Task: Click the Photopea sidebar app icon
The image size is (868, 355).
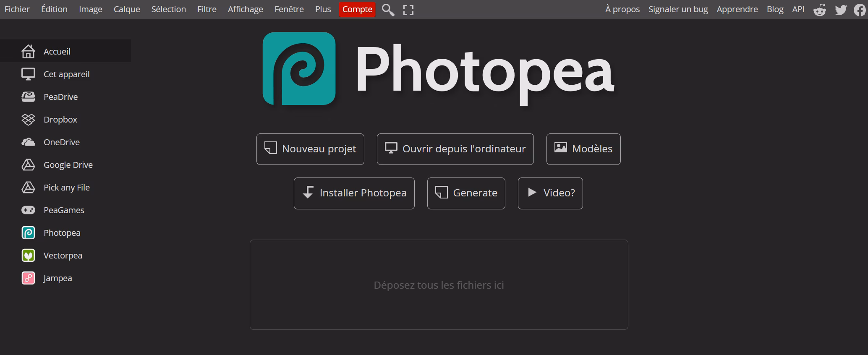Action: pyautogui.click(x=28, y=233)
